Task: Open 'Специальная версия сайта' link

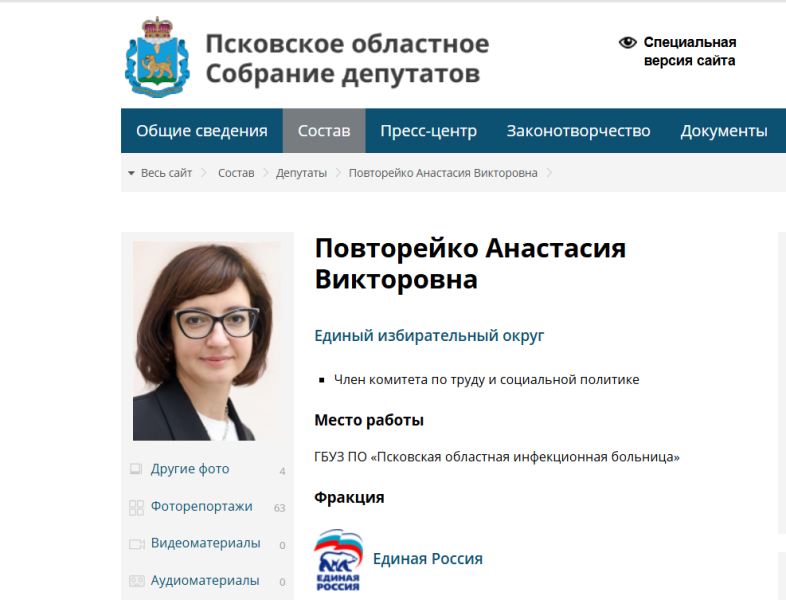Action: [690, 51]
